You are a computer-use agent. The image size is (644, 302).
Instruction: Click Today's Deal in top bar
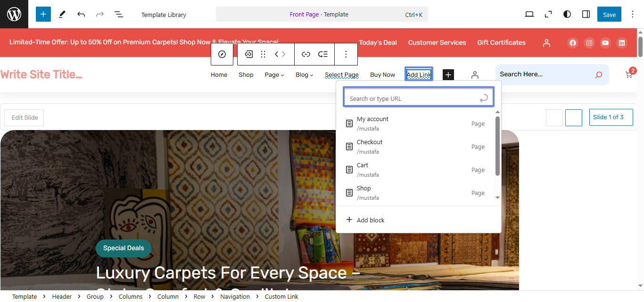coord(378,42)
